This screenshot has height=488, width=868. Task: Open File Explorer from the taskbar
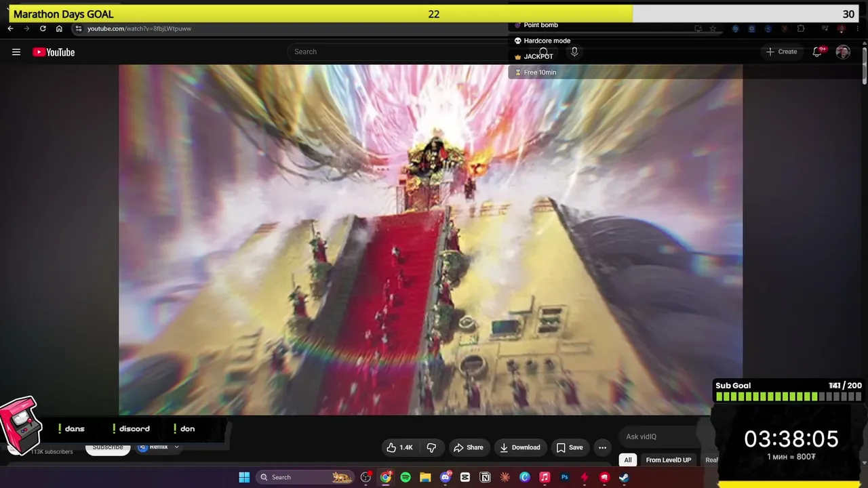(425, 477)
